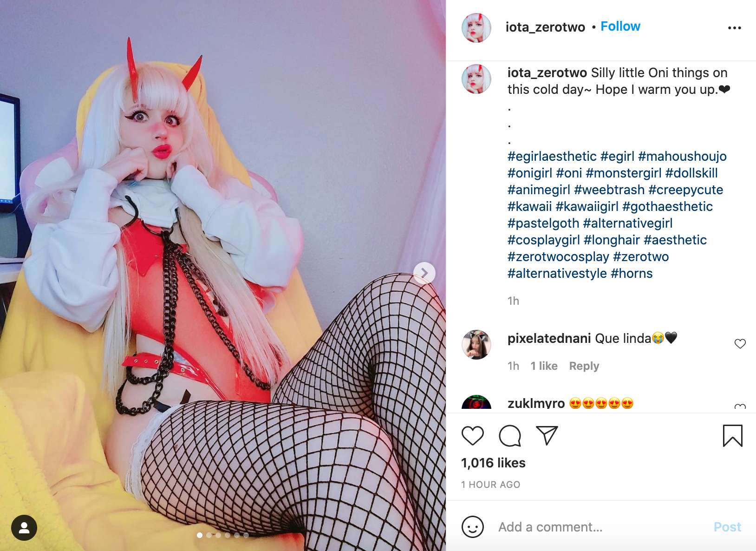
Task: Post the comment
Action: (x=727, y=527)
